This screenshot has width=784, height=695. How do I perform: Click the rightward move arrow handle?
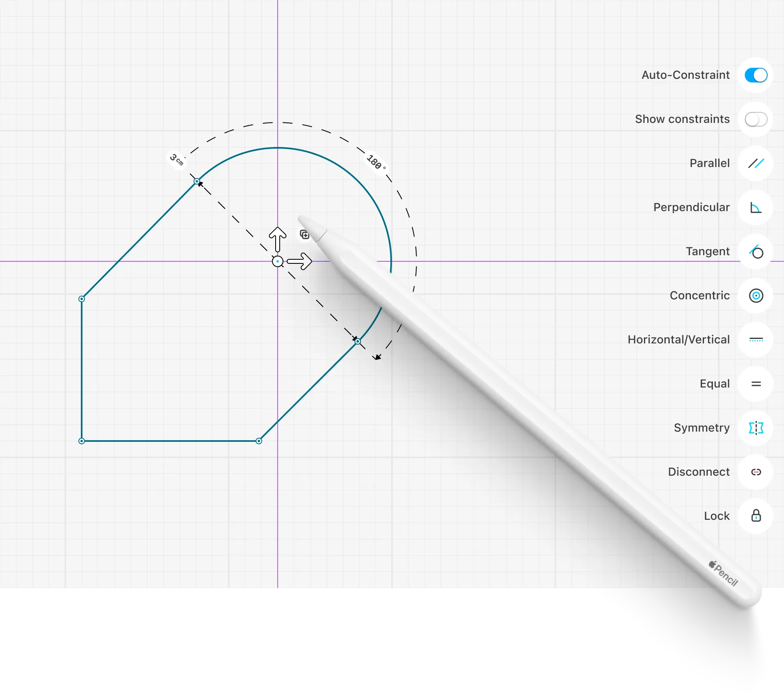pos(299,261)
